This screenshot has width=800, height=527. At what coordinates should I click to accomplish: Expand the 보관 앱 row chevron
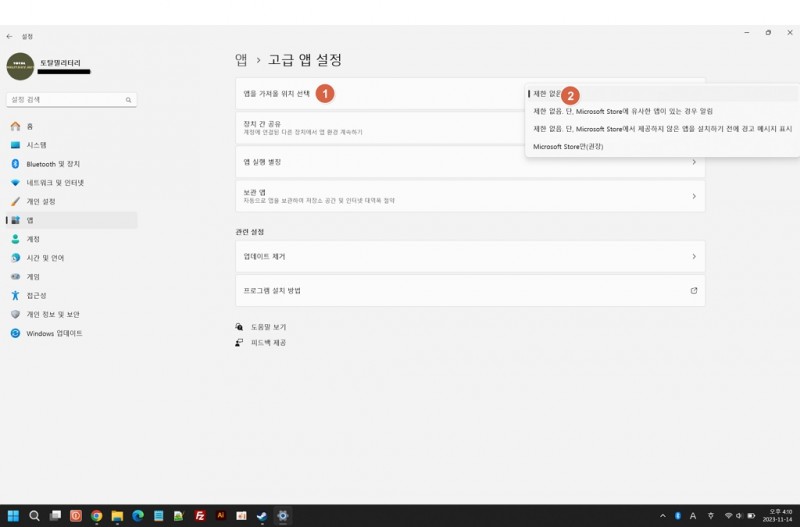pos(694,196)
